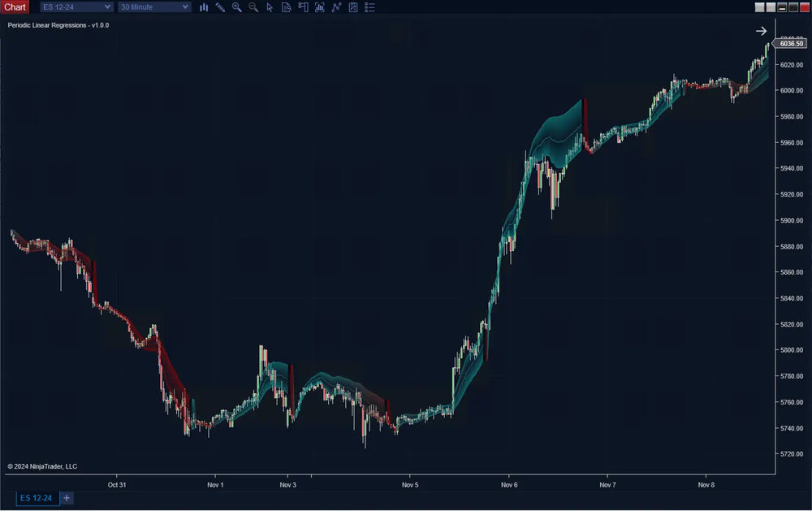Open the Data Box icon
The width and height of the screenshot is (812, 511).
coord(286,7)
